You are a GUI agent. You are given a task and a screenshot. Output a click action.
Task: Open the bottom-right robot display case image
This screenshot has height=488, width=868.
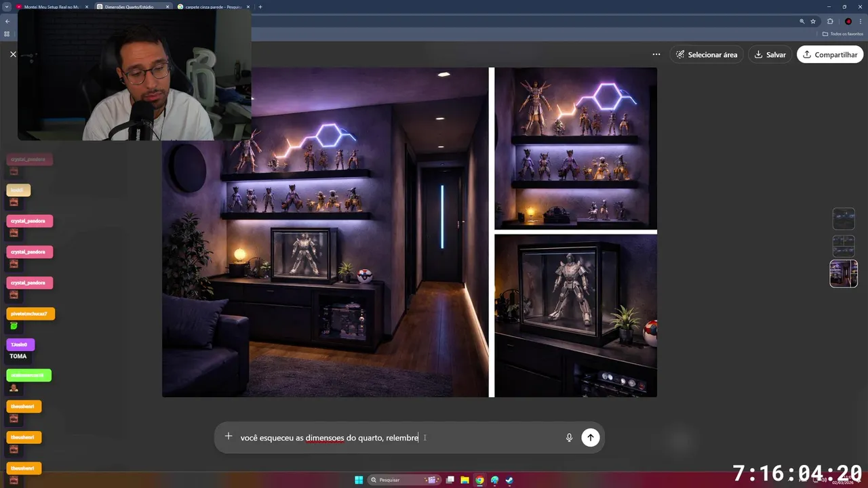[576, 316]
